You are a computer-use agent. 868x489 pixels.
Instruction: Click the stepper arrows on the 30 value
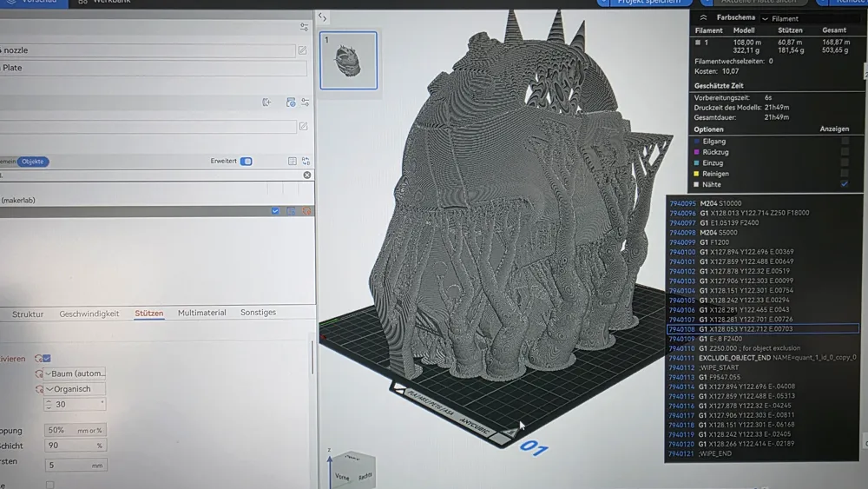click(49, 404)
